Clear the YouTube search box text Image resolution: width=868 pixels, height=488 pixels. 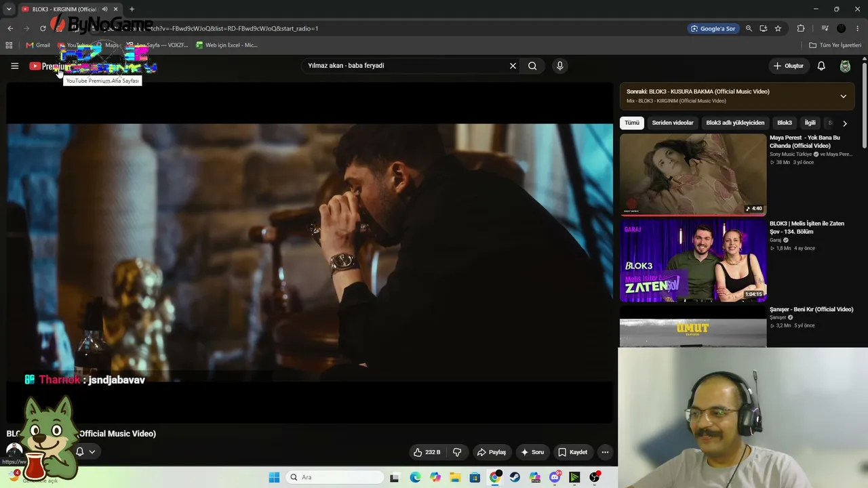513,66
